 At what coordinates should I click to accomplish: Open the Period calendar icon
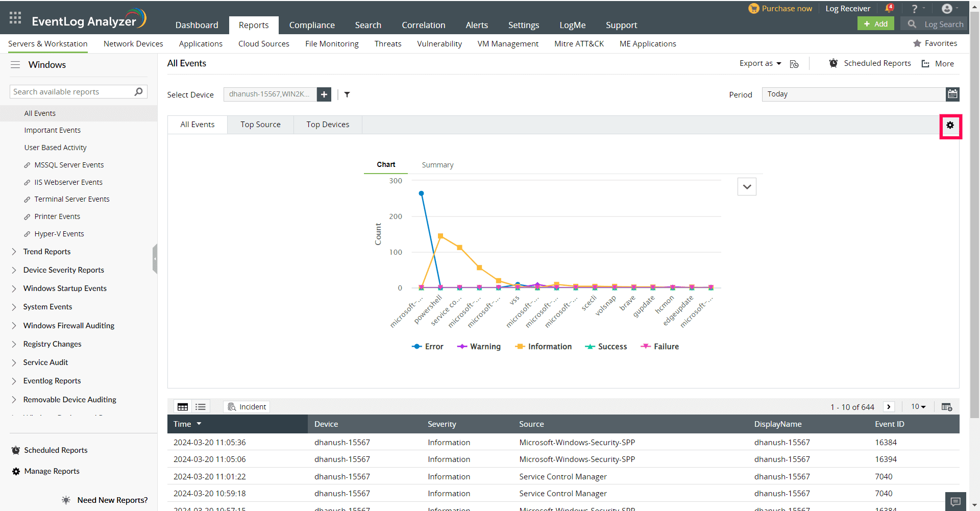pyautogui.click(x=952, y=94)
